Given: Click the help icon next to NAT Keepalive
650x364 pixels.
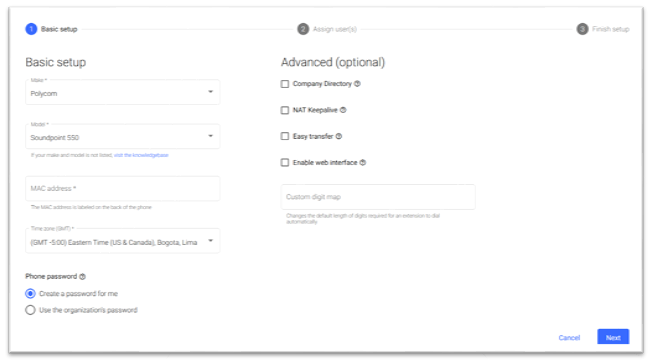Looking at the screenshot, I should point(343,110).
